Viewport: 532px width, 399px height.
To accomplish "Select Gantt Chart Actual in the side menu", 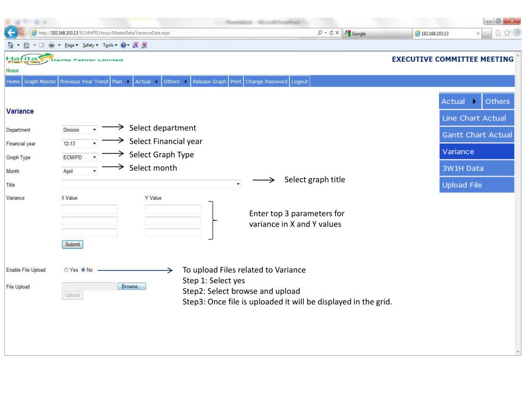I will 477,135.
